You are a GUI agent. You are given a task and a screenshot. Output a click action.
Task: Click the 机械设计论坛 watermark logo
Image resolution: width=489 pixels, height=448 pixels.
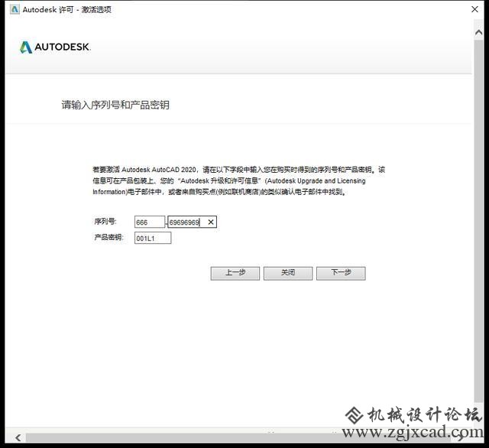click(413, 417)
